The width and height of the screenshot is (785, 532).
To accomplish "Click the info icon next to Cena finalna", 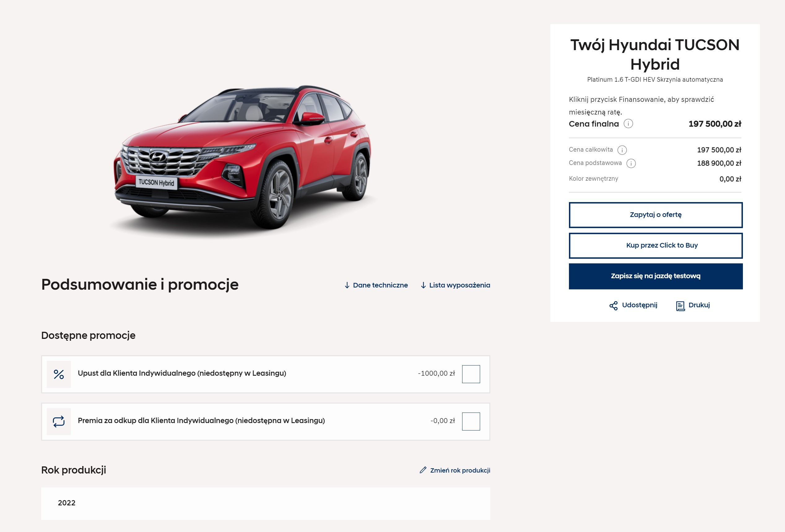I will (x=628, y=123).
